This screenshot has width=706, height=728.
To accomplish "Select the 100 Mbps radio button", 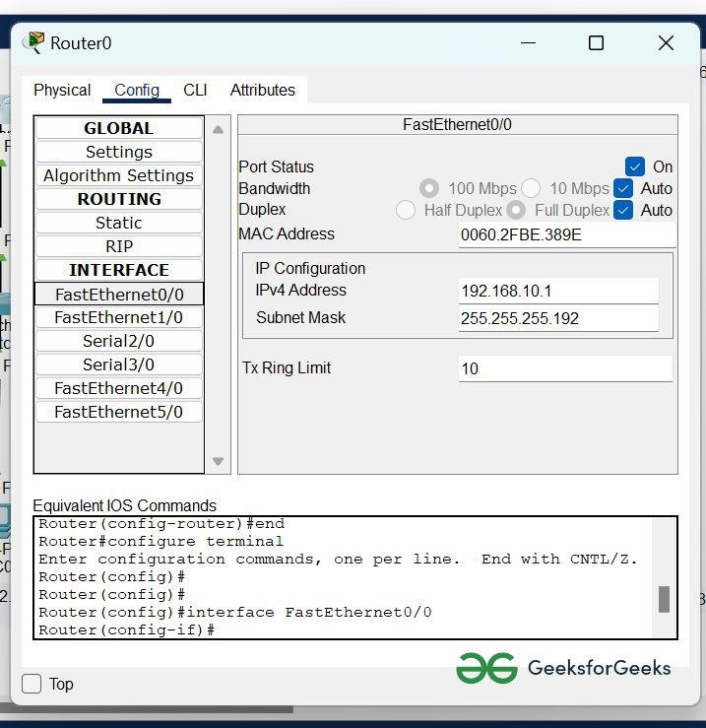I will click(429, 188).
